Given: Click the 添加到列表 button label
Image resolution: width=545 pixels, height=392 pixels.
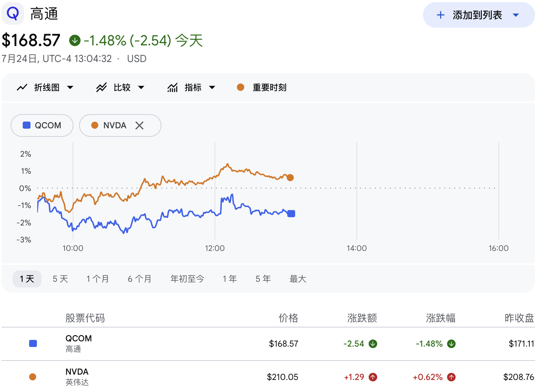Looking at the screenshot, I should pyautogui.click(x=477, y=15).
